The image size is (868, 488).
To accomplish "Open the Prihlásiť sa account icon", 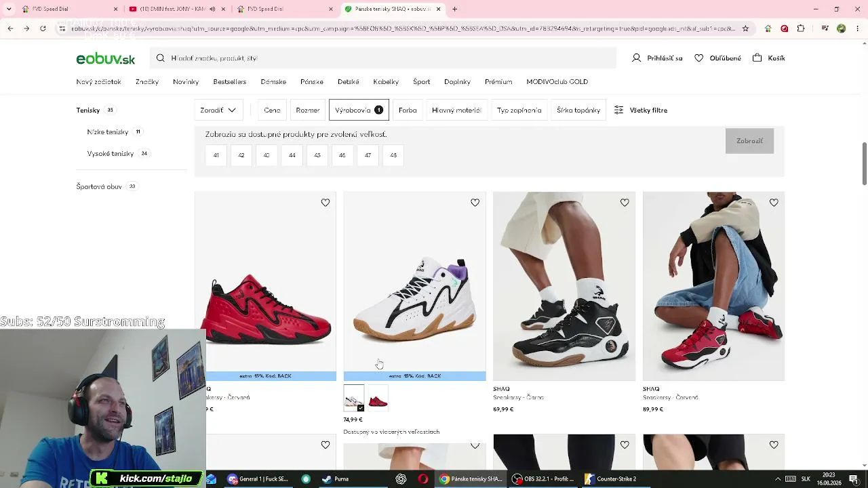I will click(x=636, y=58).
